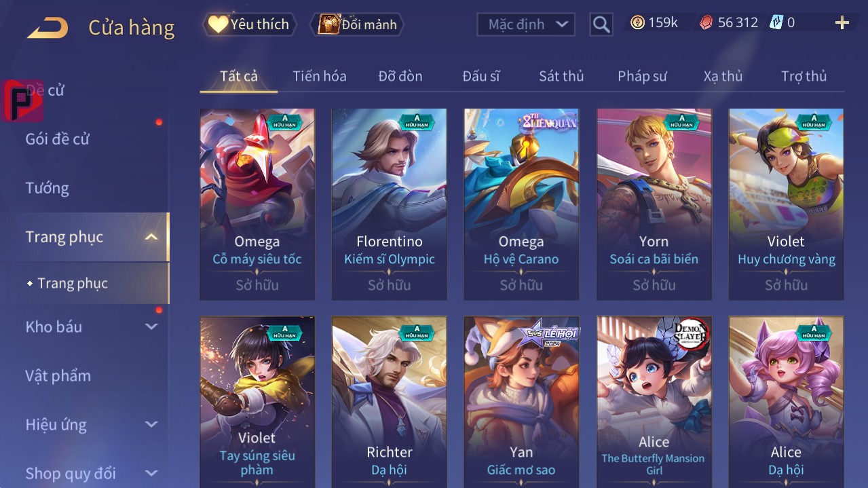
Task: Switch to the Pháp sư tab
Action: click(x=642, y=76)
